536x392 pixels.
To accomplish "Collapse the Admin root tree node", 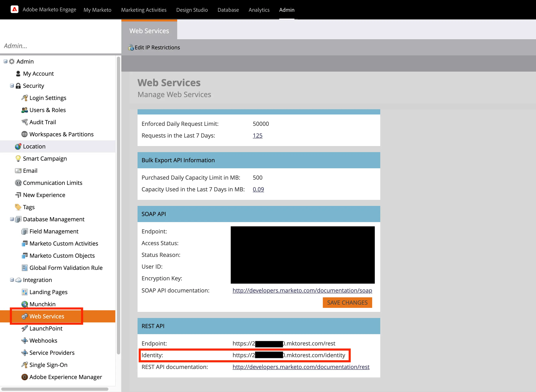I will (x=5, y=61).
